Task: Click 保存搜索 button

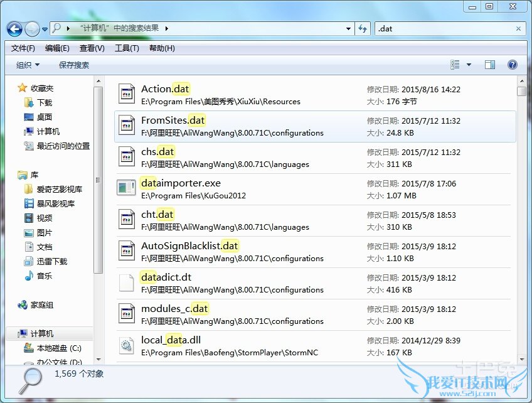Action: (74, 65)
